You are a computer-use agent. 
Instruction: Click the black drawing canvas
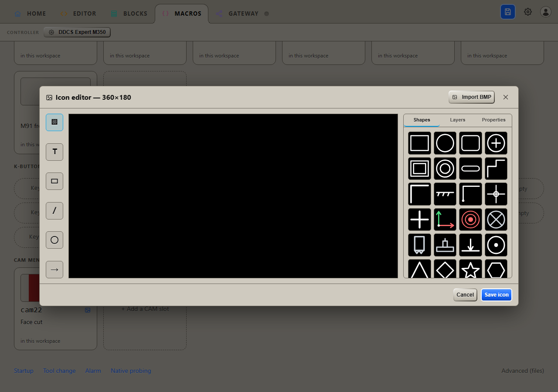(x=233, y=196)
